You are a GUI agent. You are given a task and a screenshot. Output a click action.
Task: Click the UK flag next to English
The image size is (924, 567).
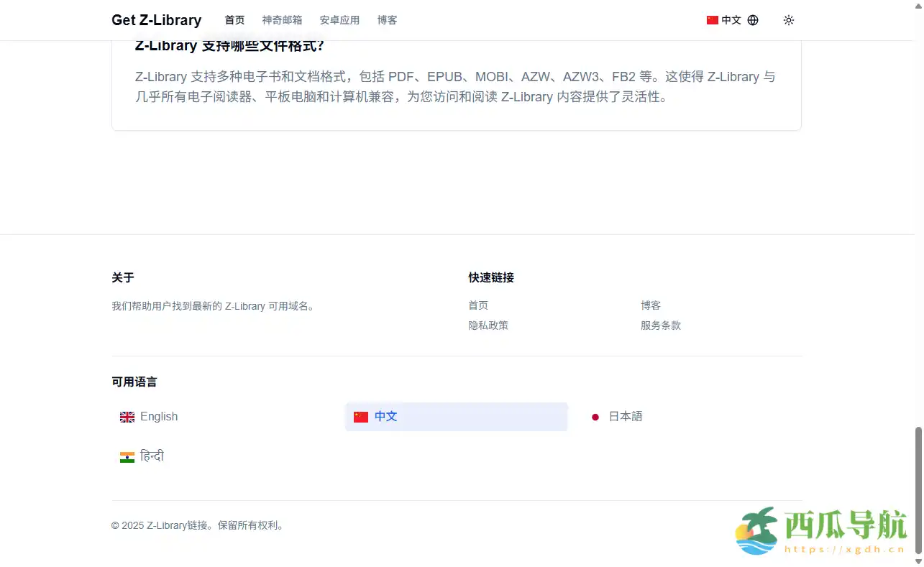click(x=127, y=417)
